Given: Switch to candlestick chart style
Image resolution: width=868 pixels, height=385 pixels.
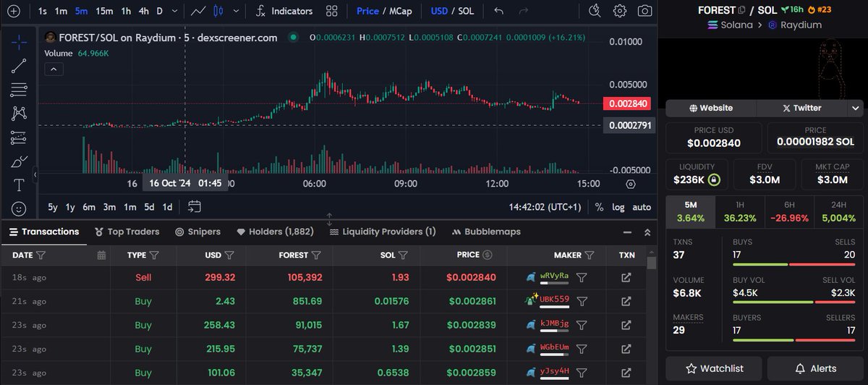Looking at the screenshot, I should pyautogui.click(x=219, y=11).
